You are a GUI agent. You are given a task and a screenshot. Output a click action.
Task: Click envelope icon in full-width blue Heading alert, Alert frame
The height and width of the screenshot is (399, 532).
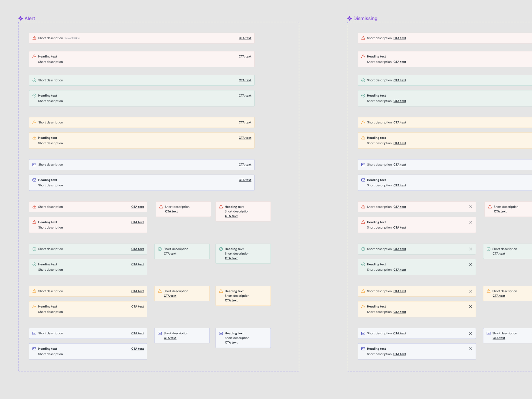click(x=34, y=180)
